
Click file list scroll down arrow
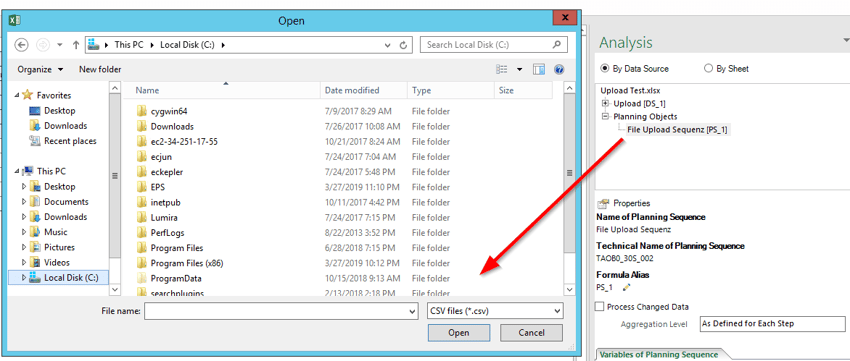click(x=569, y=289)
